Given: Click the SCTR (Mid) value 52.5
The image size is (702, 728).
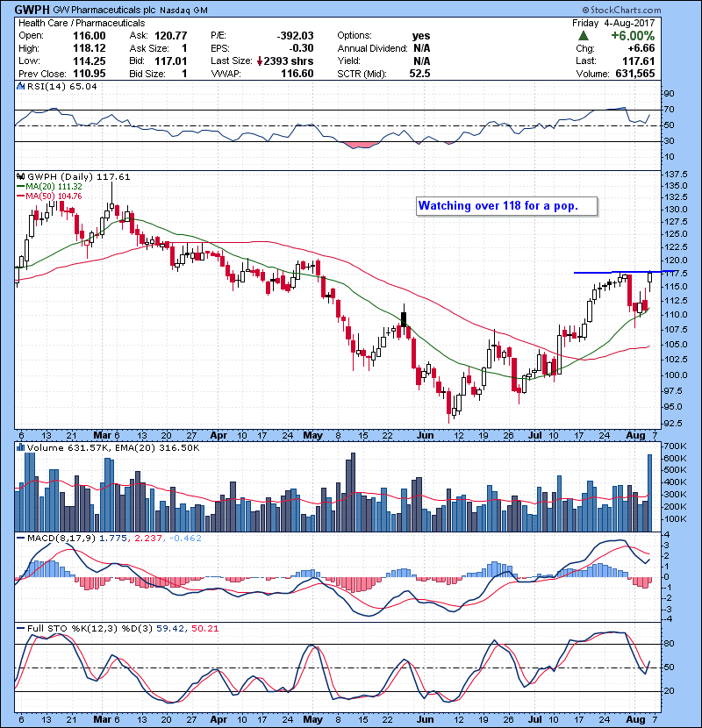Looking at the screenshot, I should coord(420,74).
